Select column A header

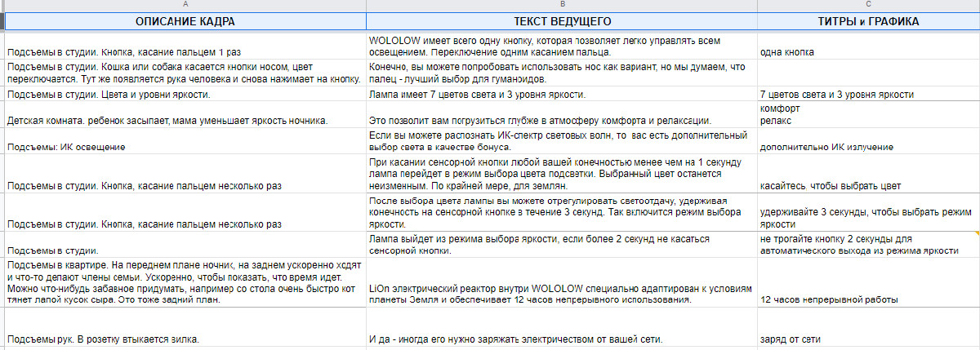185,5
